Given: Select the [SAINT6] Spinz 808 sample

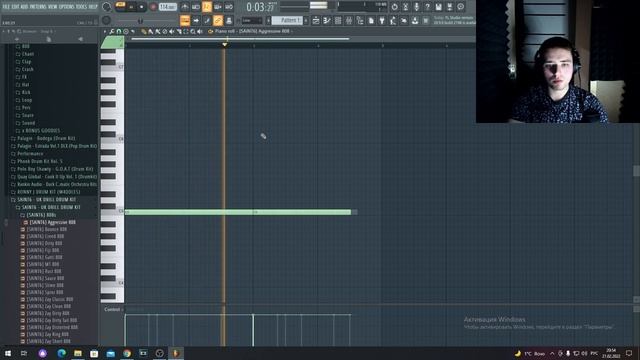Looking at the screenshot, I should 44,292.
